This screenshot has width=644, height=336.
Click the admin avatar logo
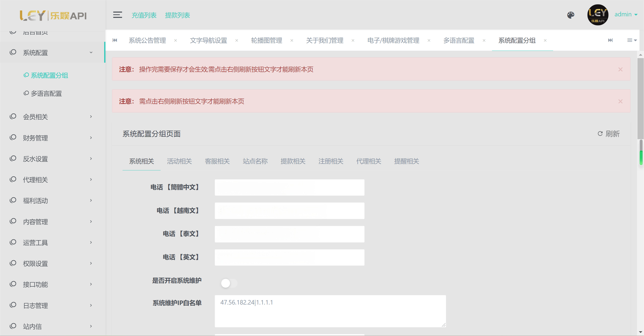[x=598, y=15]
